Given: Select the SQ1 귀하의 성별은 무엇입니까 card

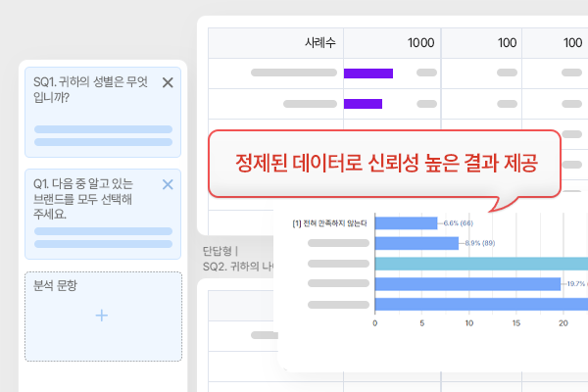Looking at the screenshot, I should coord(103,112).
